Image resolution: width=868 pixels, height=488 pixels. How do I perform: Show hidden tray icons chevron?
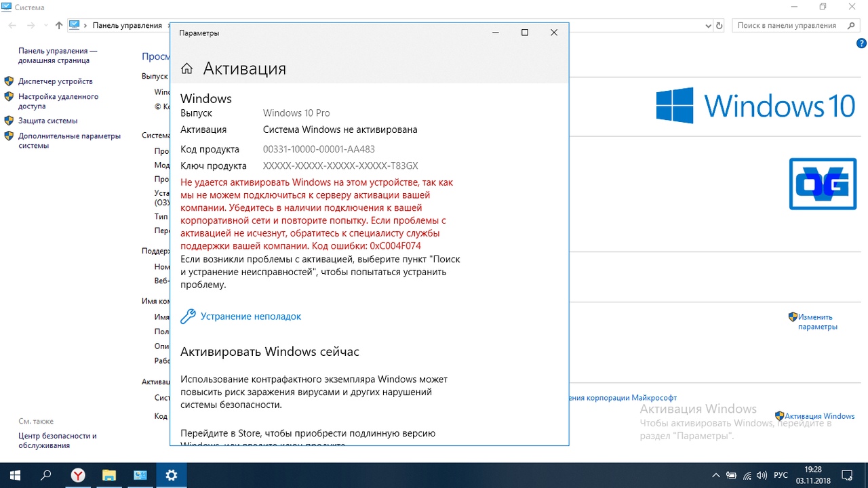(x=716, y=476)
